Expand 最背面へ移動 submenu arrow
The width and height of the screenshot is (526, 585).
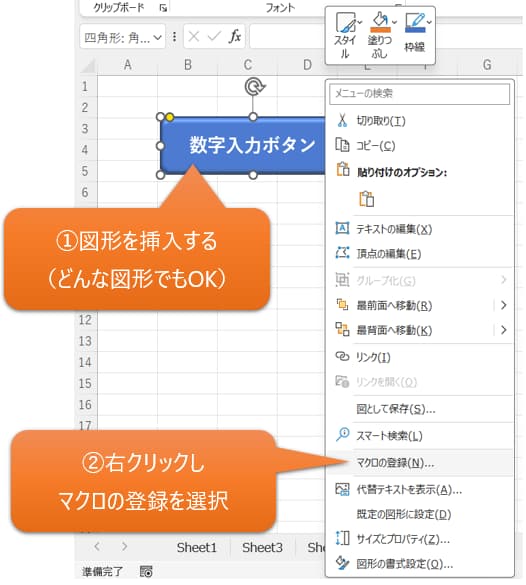click(504, 330)
